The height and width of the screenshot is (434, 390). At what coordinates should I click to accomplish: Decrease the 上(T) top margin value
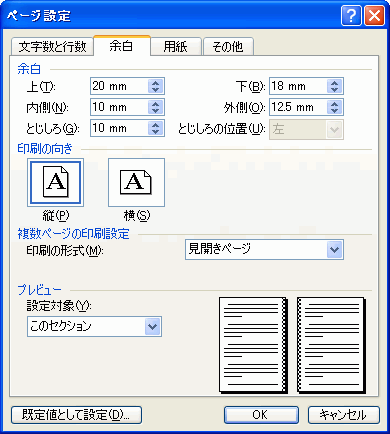coord(156,90)
